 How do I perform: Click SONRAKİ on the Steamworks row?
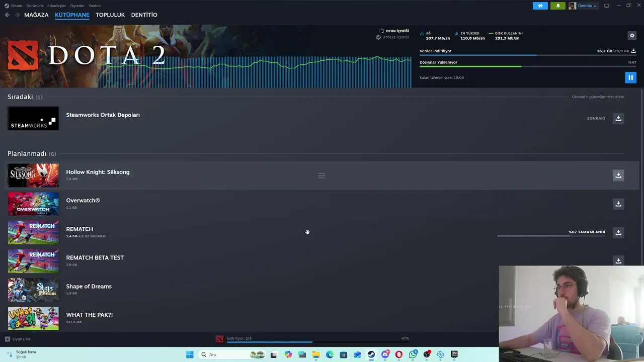point(596,118)
